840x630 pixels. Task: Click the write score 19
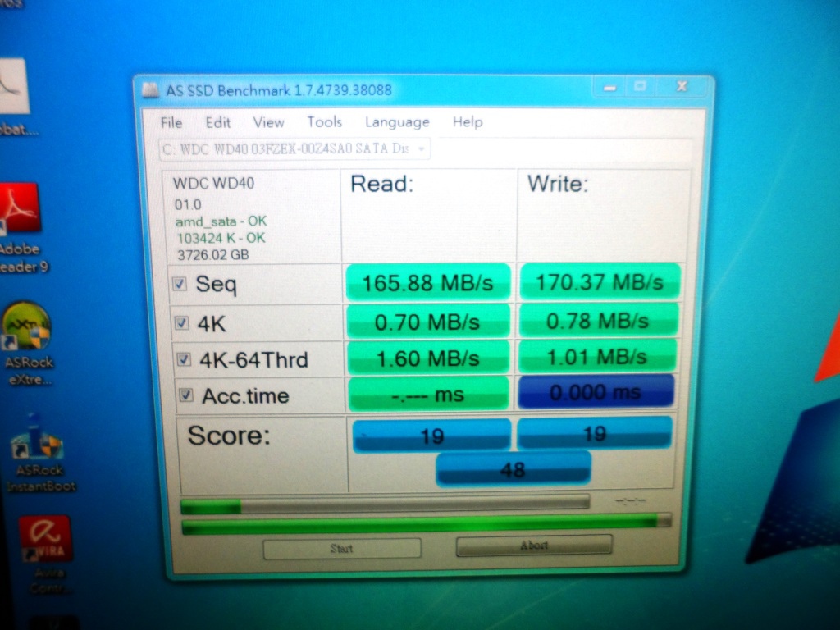pos(595,433)
